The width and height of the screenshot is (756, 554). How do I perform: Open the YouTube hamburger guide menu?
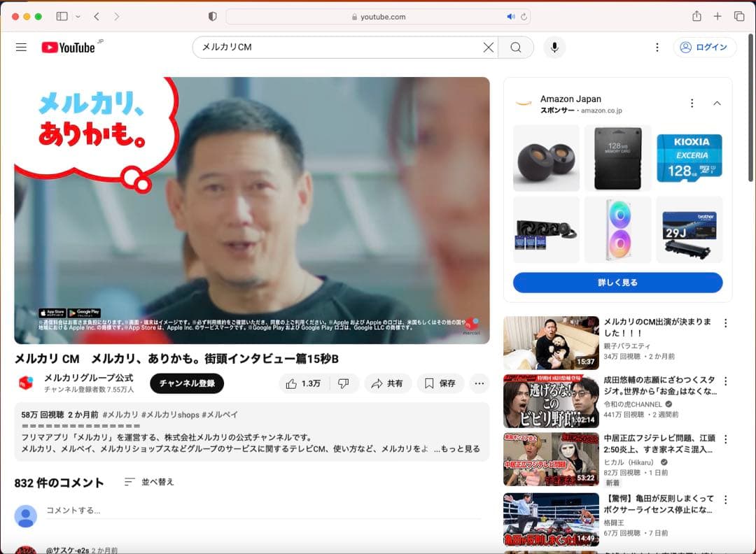click(21, 48)
